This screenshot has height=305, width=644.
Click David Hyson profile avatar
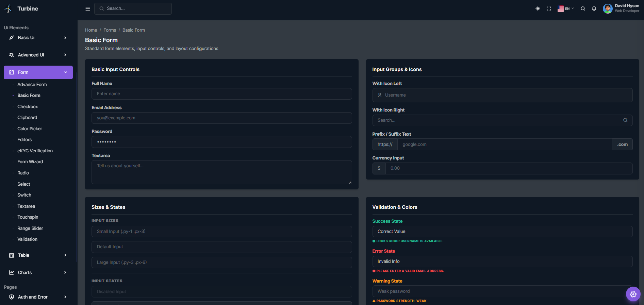pyautogui.click(x=608, y=9)
